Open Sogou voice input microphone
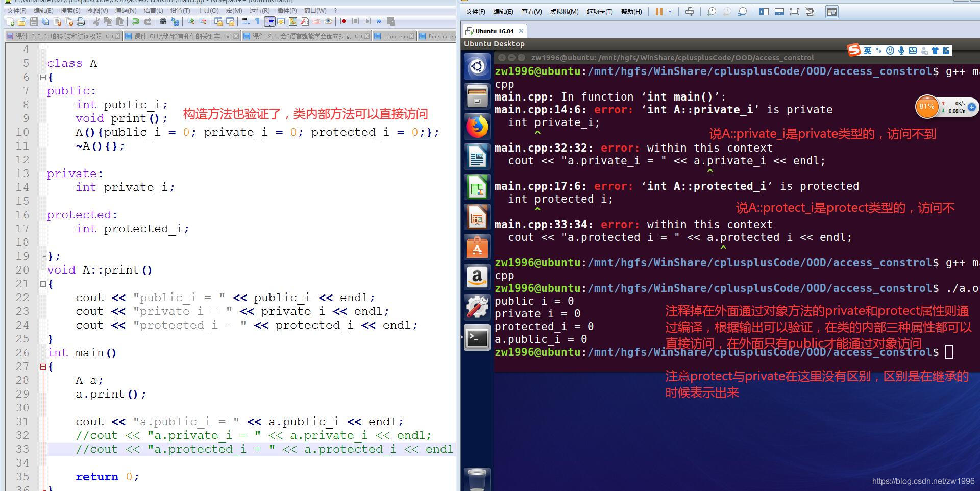The width and height of the screenshot is (980, 491). point(901,51)
